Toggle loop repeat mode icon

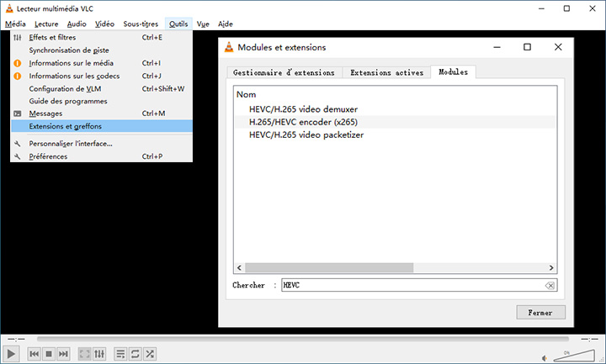point(135,354)
